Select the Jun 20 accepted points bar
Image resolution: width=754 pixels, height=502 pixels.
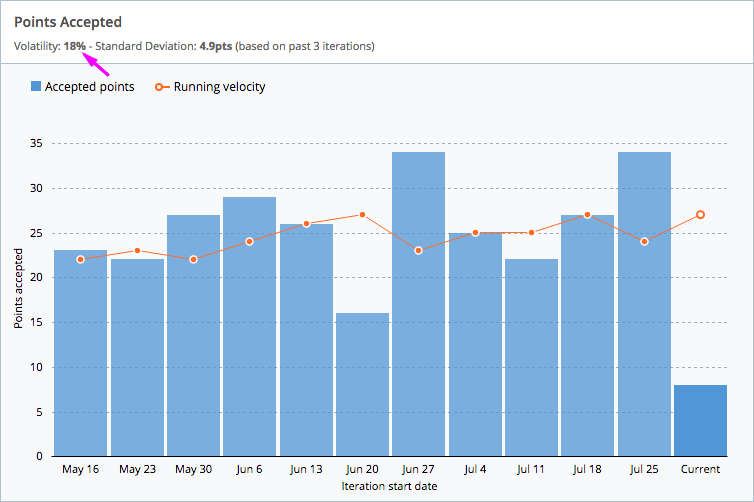click(x=363, y=385)
